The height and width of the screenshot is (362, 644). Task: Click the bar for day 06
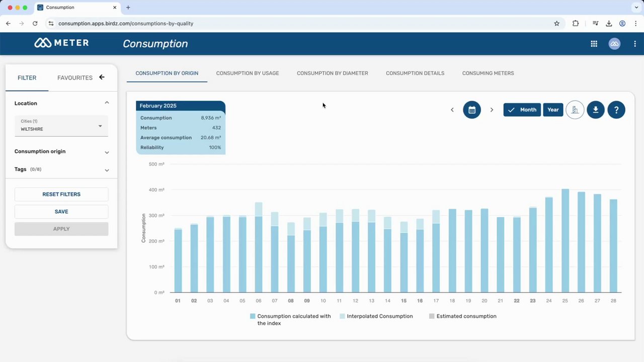click(259, 247)
